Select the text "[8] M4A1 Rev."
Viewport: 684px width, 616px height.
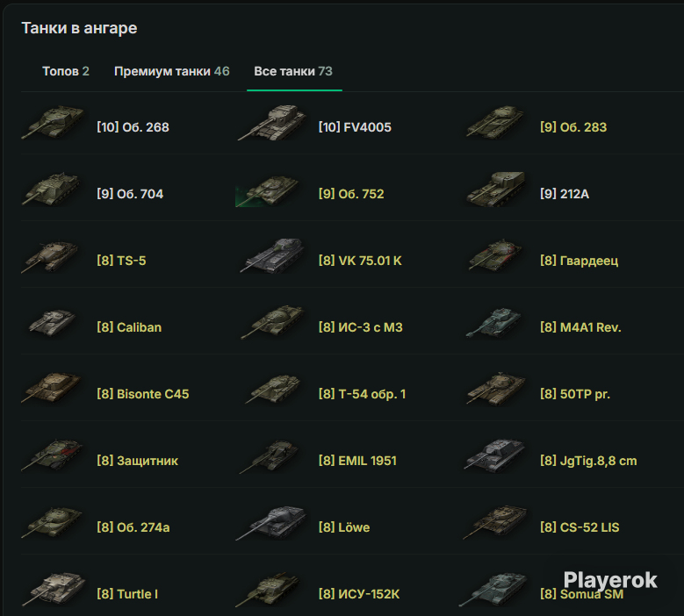[x=580, y=327]
